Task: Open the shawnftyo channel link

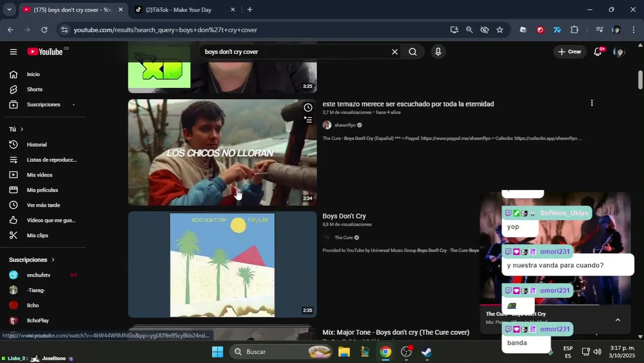Action: tap(345, 125)
